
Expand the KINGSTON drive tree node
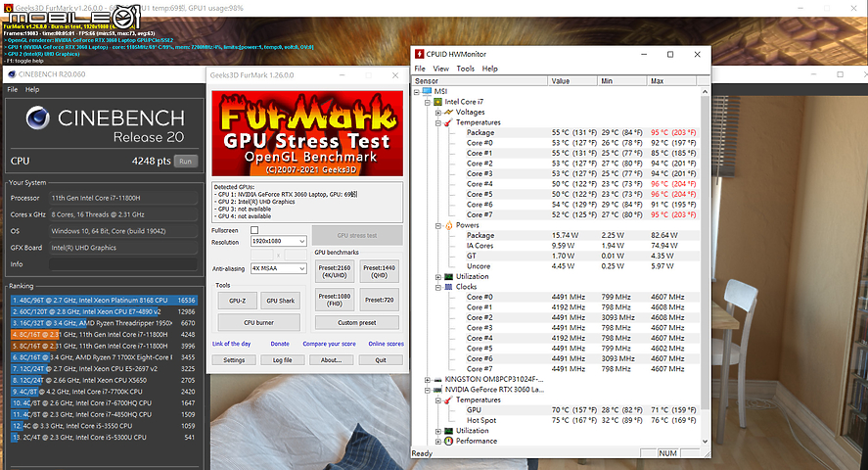(x=428, y=380)
